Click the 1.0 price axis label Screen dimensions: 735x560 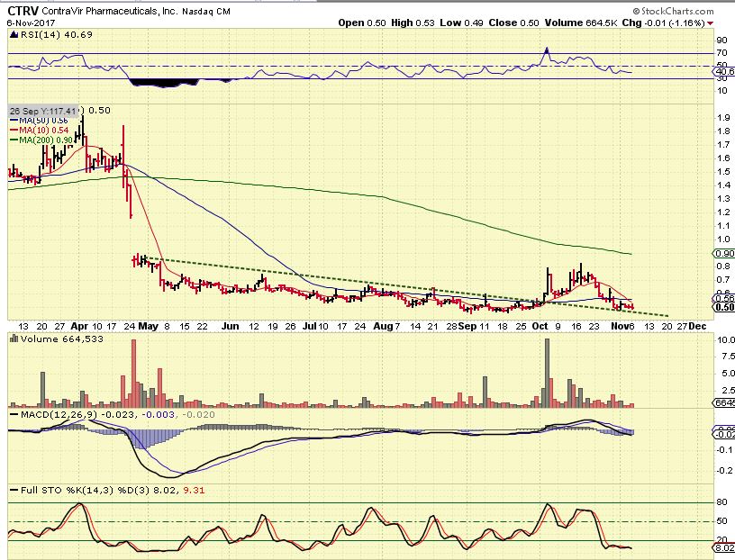[723, 239]
